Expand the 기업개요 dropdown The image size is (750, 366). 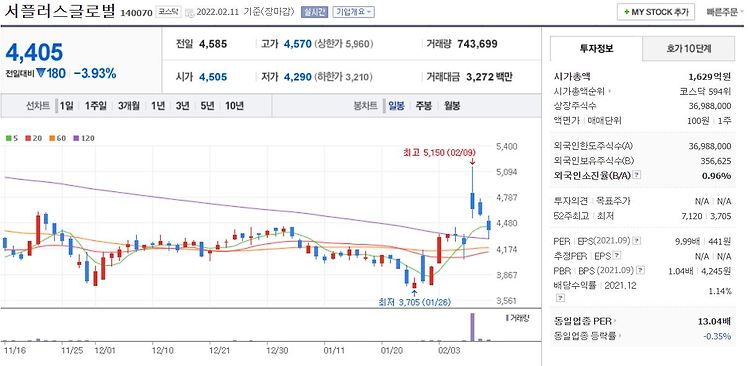pos(353,12)
